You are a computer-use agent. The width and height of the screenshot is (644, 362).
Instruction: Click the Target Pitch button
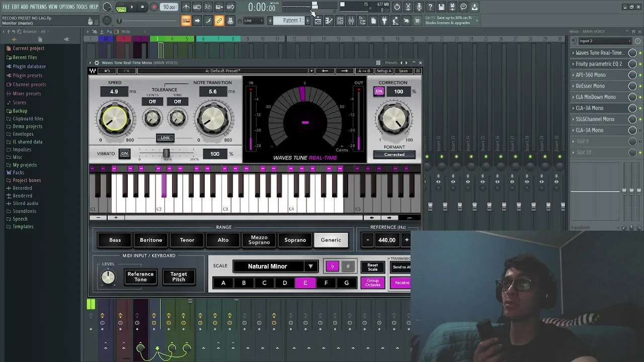(179, 277)
